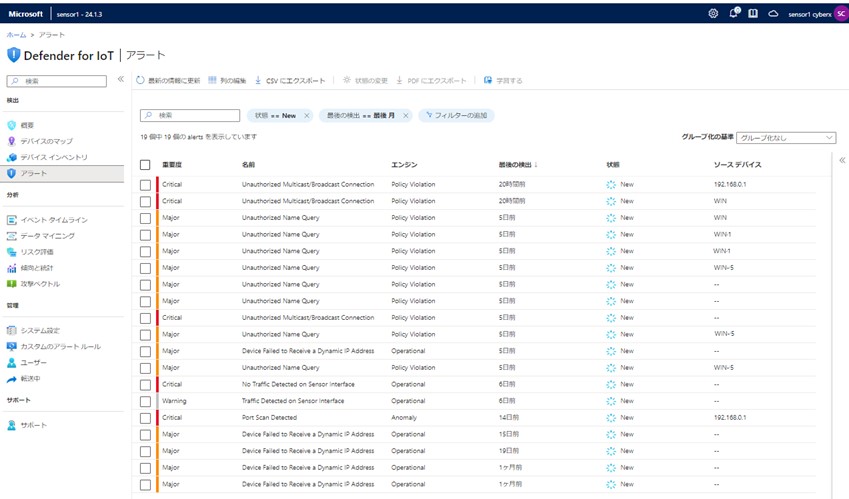The image size is (849, 499).
Task: Remove the last detection filter chip
Action: [x=406, y=115]
